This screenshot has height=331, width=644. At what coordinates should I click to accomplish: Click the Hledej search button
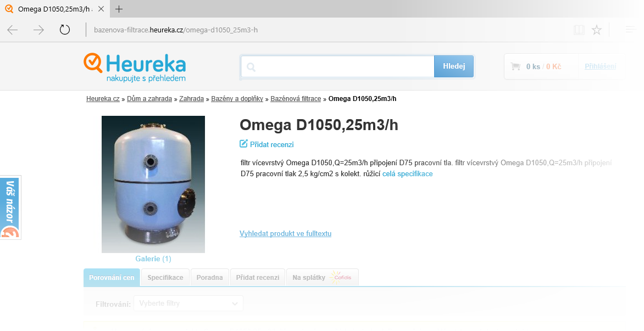pos(454,66)
